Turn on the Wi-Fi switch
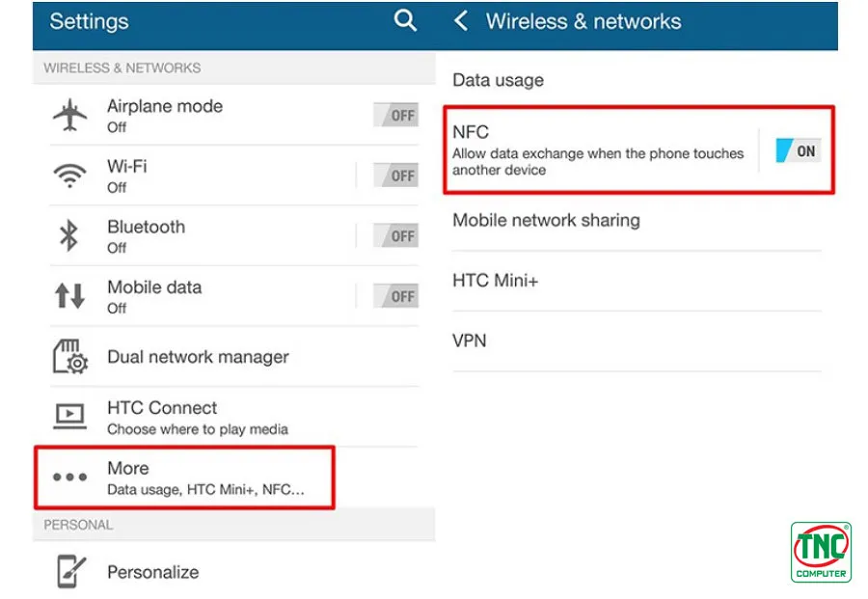The height and width of the screenshot is (599, 868). coord(395,176)
